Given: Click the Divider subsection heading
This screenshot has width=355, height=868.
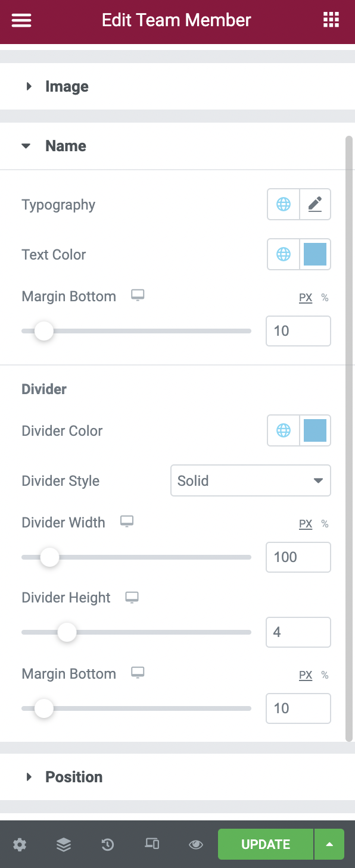Looking at the screenshot, I should tap(43, 389).
